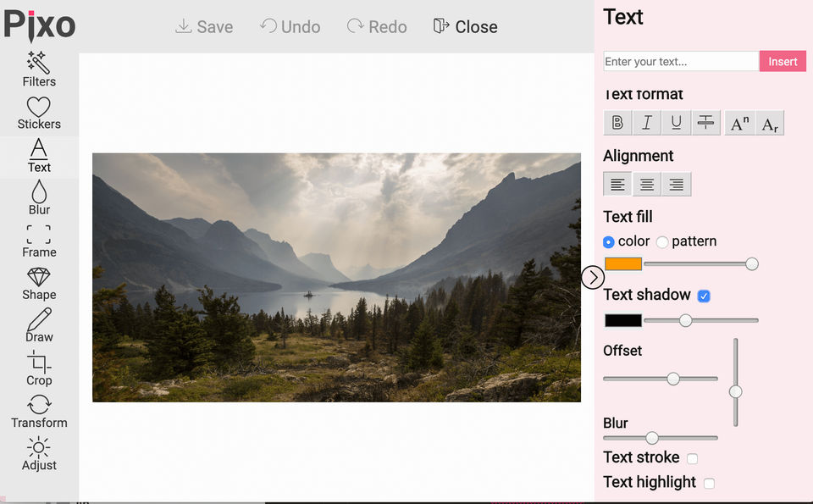Toggle bold text formatting

(x=617, y=123)
